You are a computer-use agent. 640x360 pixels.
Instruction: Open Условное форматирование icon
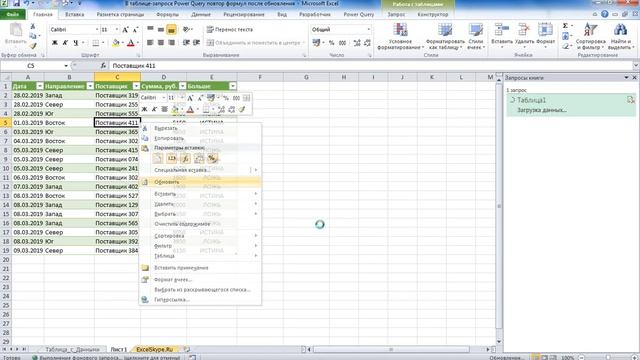[400, 30]
